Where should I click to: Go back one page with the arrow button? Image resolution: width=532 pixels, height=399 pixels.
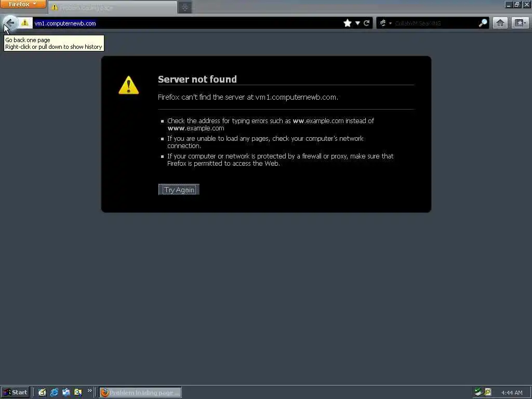(x=10, y=23)
